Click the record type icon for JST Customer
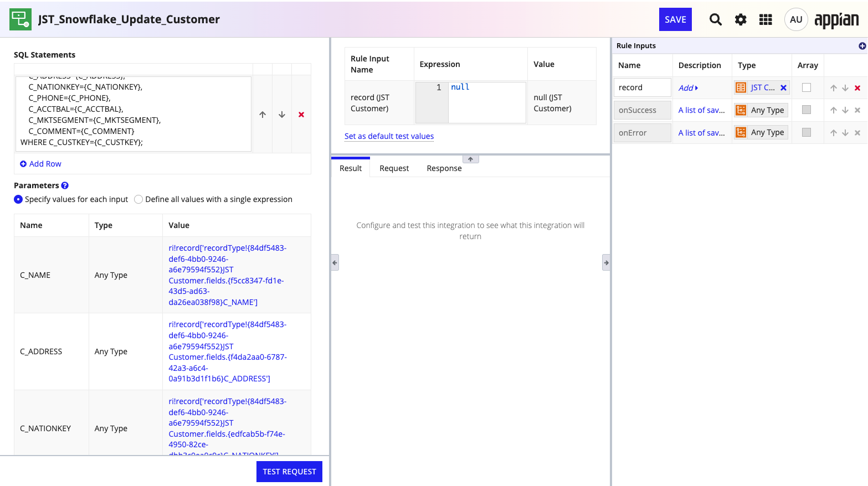Screen dimensions: 868x486 click(x=741, y=87)
